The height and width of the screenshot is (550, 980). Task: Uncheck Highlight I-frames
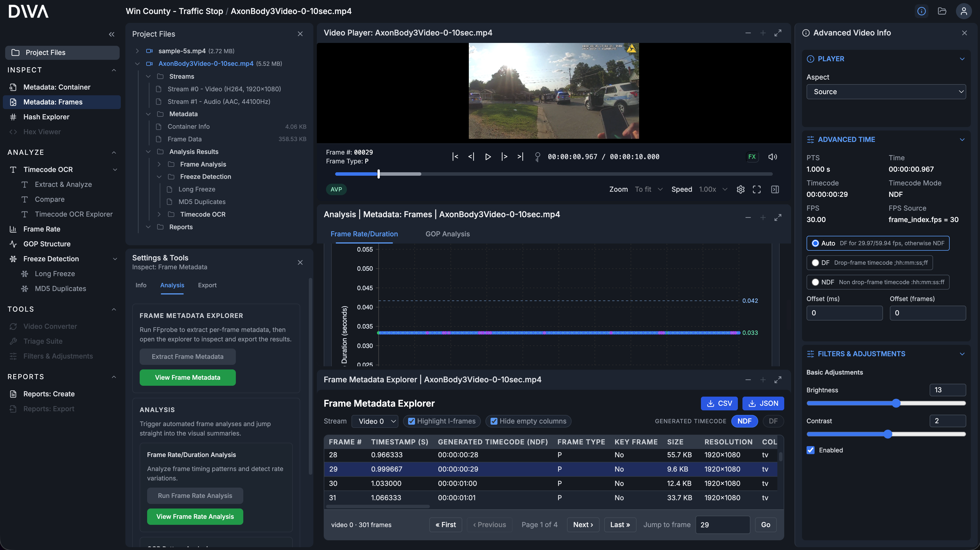412,421
